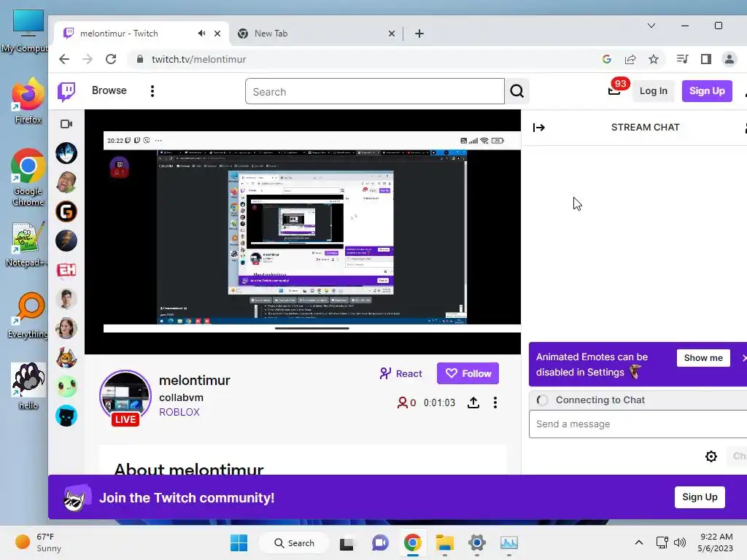The image size is (747, 560).
Task: Go back in browser history
Action: click(x=64, y=59)
